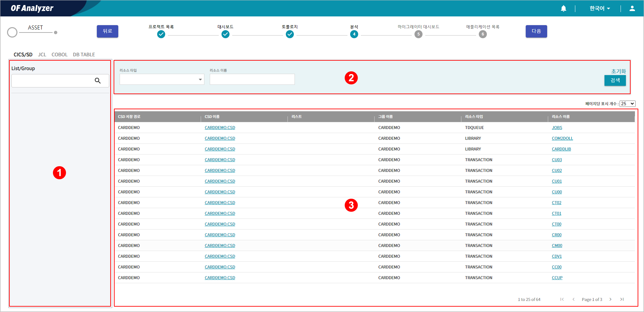This screenshot has width=644, height=312.
Task: Select step 5 마이그레이터 대시보드 circle
Action: point(418,34)
